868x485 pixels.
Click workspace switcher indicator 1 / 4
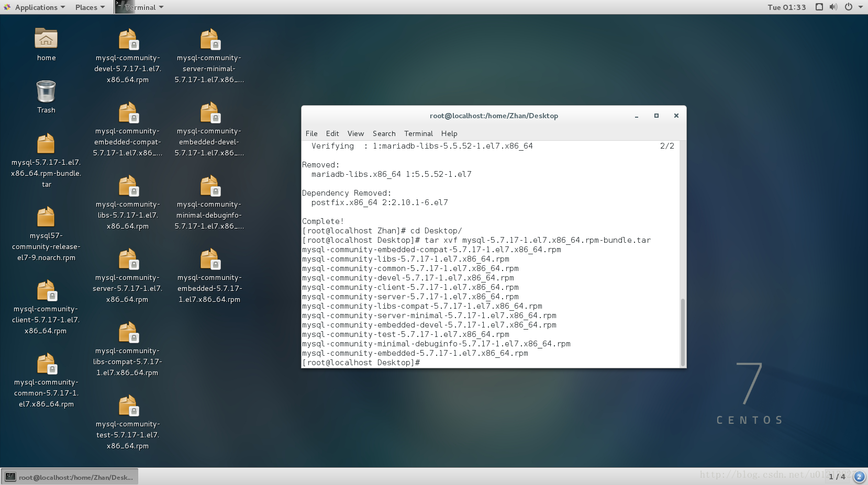coord(837,476)
